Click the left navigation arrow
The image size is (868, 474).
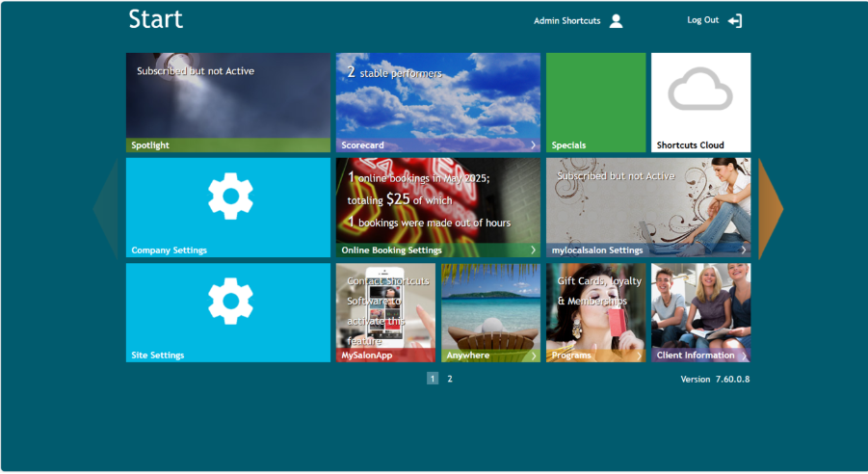[105, 208]
